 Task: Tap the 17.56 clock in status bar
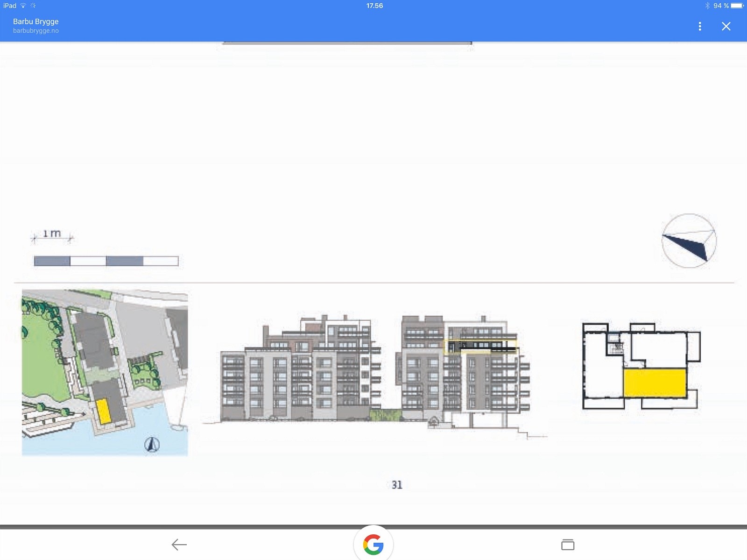coord(374,6)
